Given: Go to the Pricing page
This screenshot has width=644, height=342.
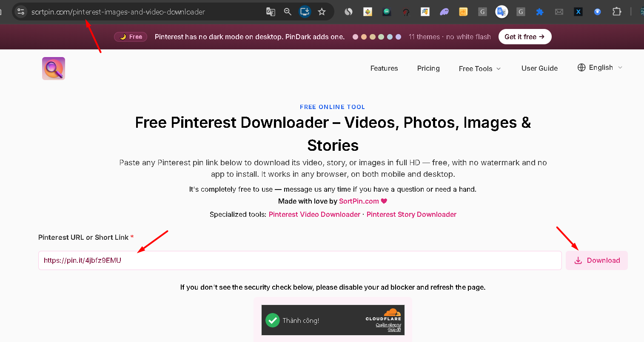Looking at the screenshot, I should 428,68.
